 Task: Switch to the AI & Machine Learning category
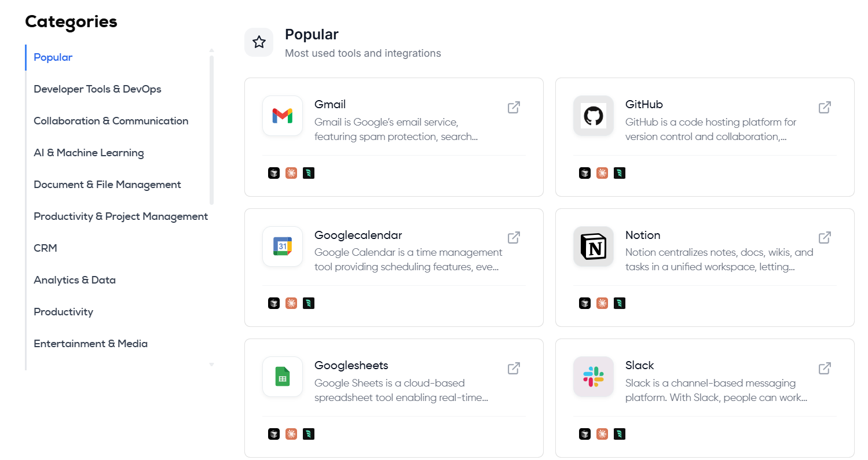(x=89, y=153)
